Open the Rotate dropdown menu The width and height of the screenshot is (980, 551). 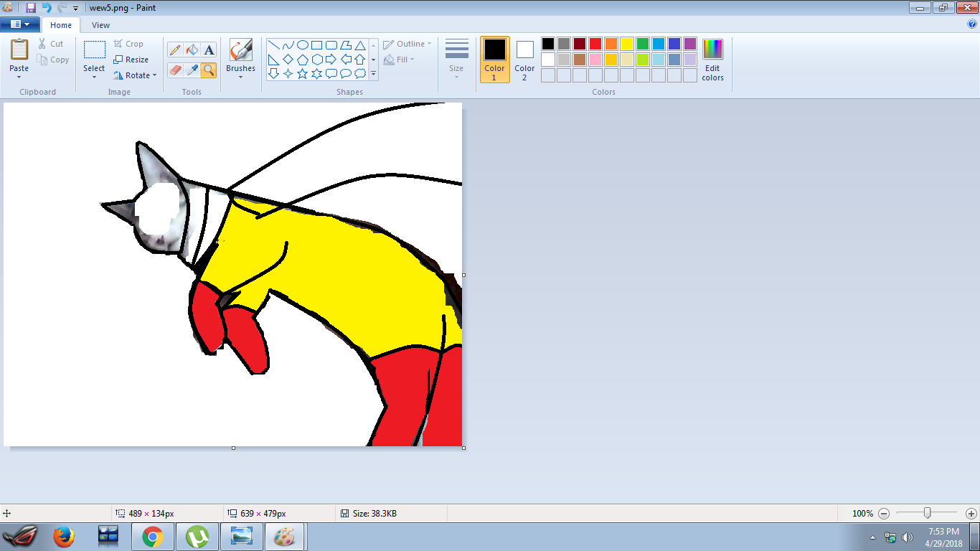135,75
